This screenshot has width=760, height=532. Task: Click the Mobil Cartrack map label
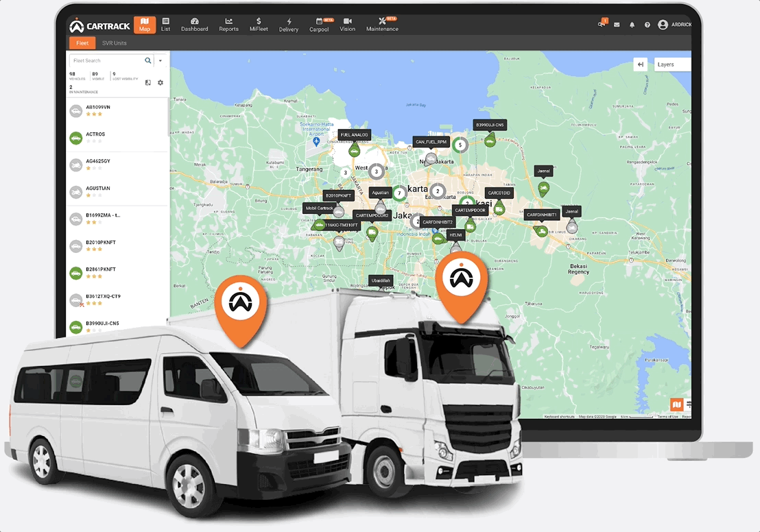coord(319,208)
